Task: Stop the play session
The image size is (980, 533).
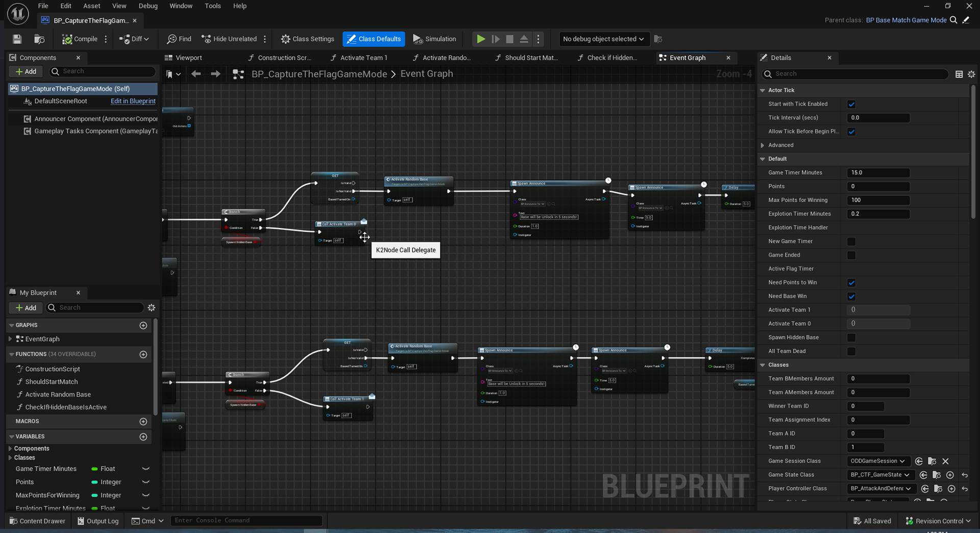Action: tap(509, 39)
